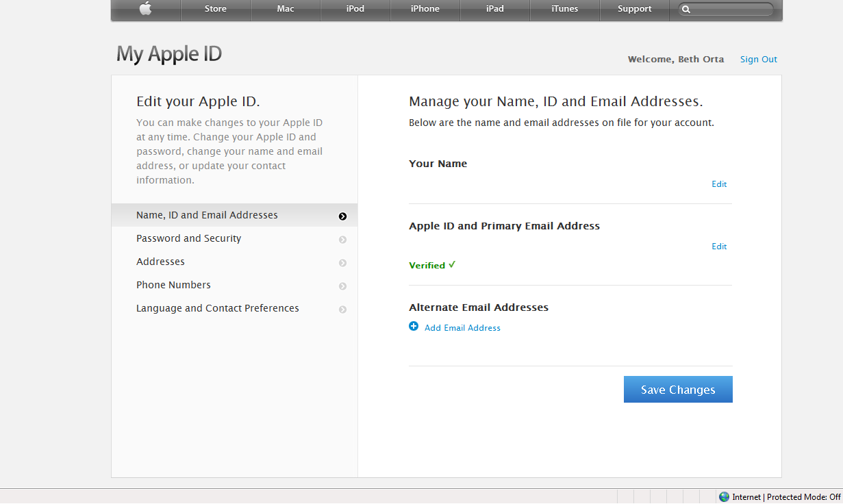843x504 pixels.
Task: Click the chevron beside Password and Security
Action: pyautogui.click(x=342, y=239)
